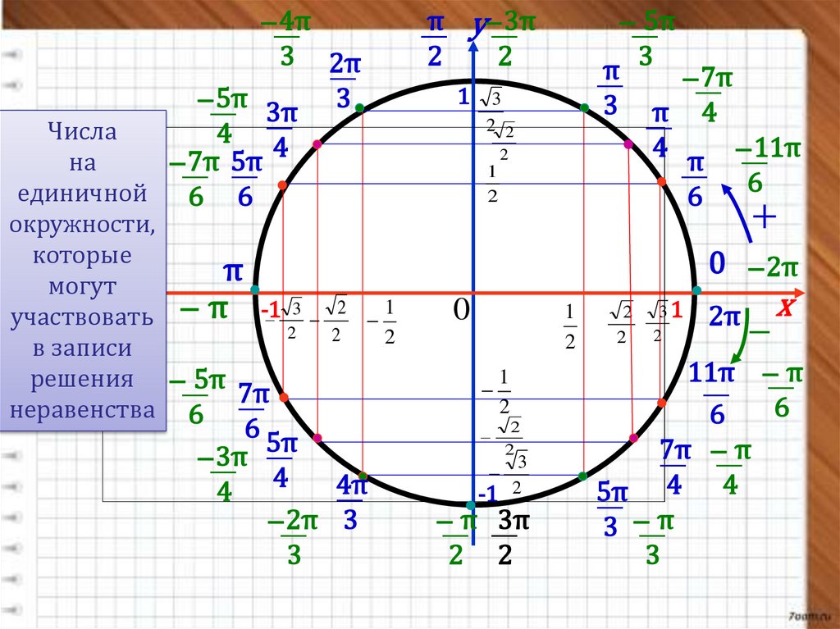Image resolution: width=840 pixels, height=629 pixels.
Task: Click the green clockwise arrow near the minus sign
Action: (x=742, y=344)
